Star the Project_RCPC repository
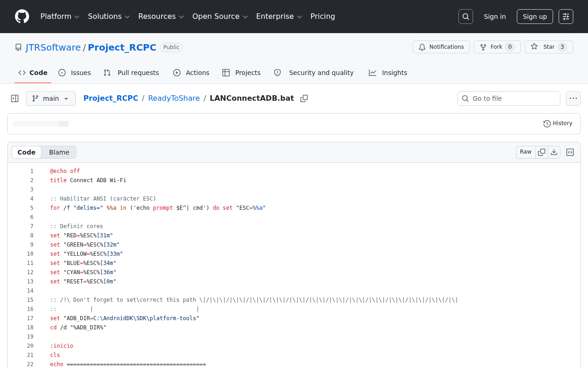 [x=549, y=47]
